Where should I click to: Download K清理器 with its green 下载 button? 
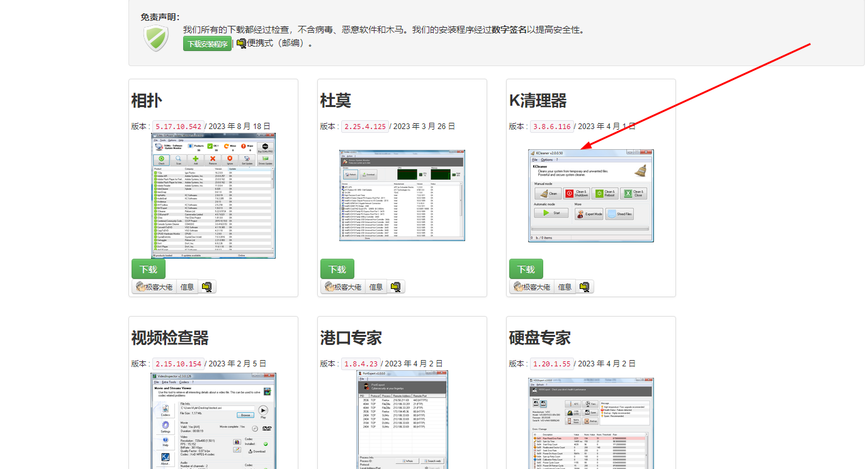click(526, 269)
